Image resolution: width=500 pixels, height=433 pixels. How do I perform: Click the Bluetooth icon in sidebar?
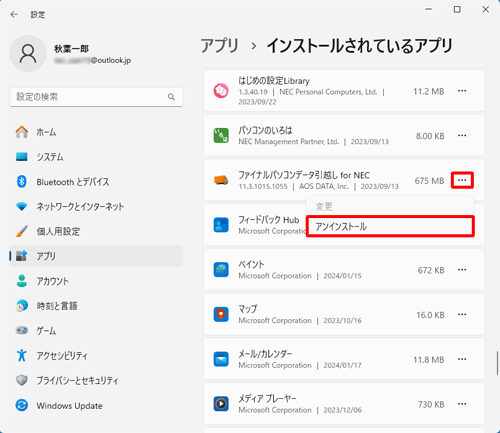pyautogui.click(x=22, y=182)
